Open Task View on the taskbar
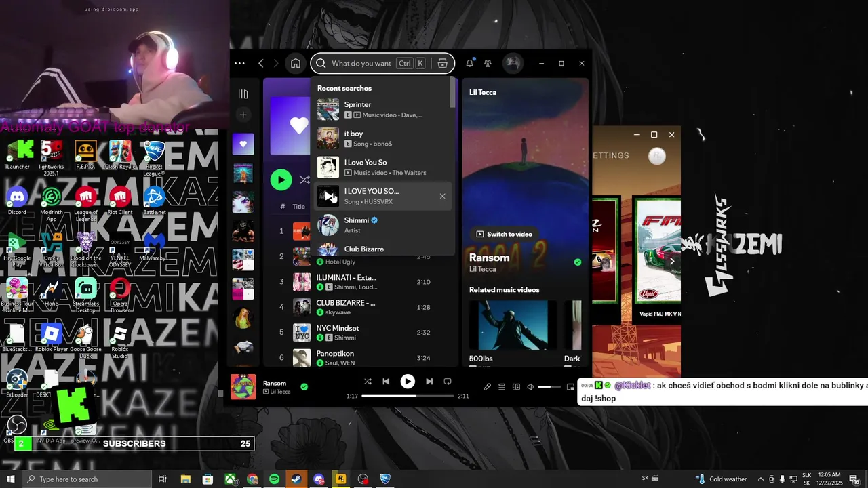 [x=163, y=479]
